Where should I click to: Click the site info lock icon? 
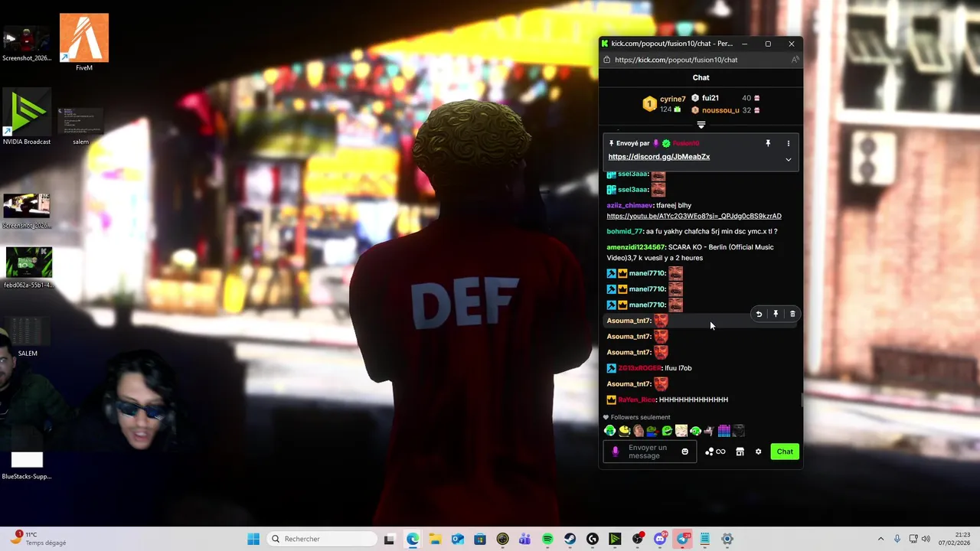click(x=606, y=60)
